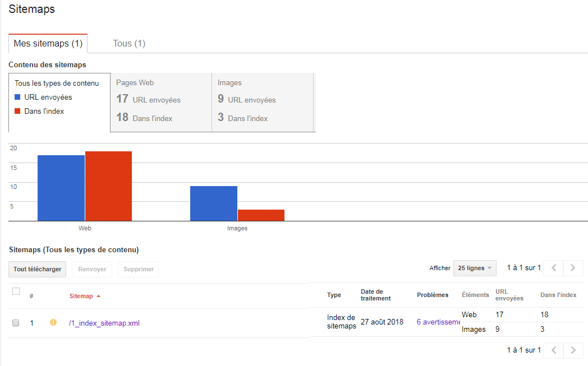Image resolution: width=588 pixels, height=366 pixels.
Task: Open the 6 avertissements link
Action: (x=438, y=322)
